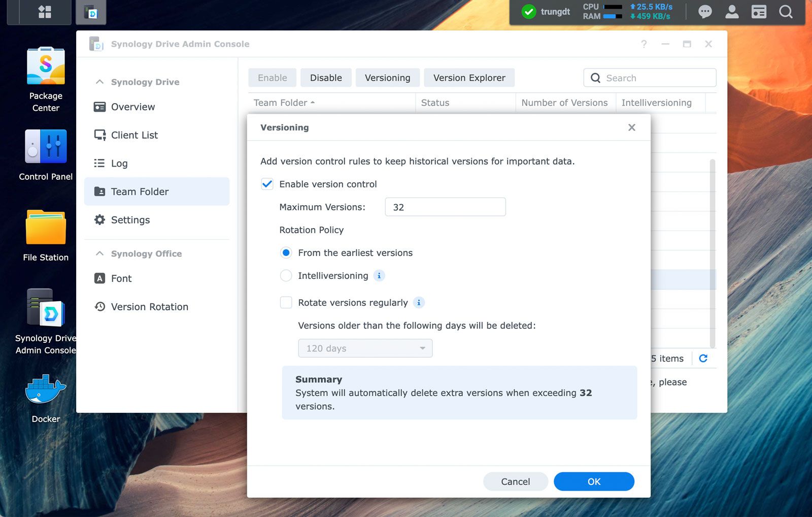Select From the earliest versions radio
Screen dimensions: 812x517
(x=286, y=253)
